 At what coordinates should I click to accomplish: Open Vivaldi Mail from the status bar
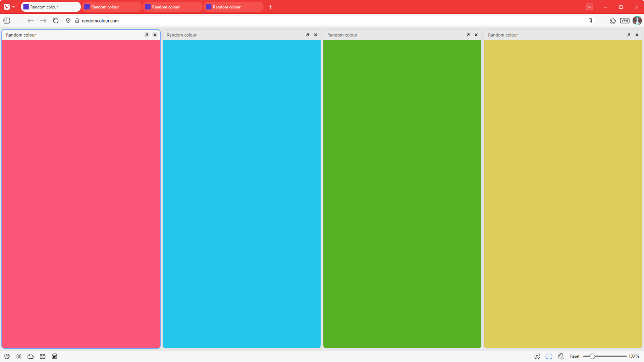[x=42, y=356]
